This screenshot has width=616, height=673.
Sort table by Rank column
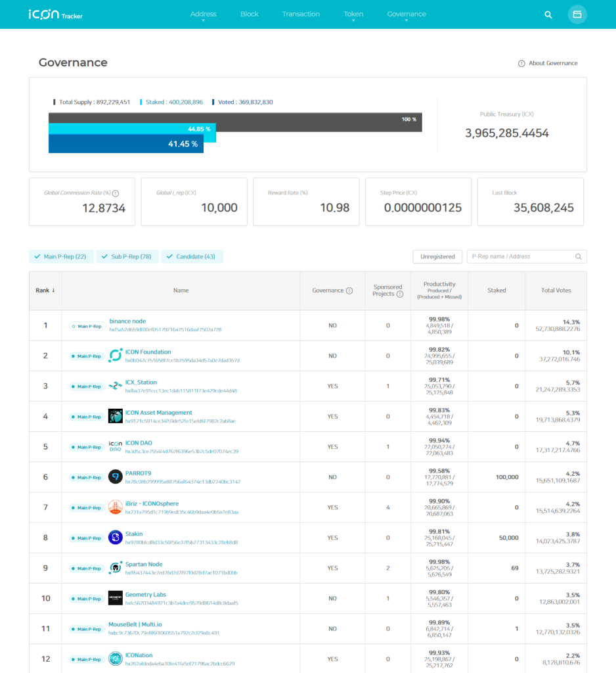pyautogui.click(x=45, y=290)
